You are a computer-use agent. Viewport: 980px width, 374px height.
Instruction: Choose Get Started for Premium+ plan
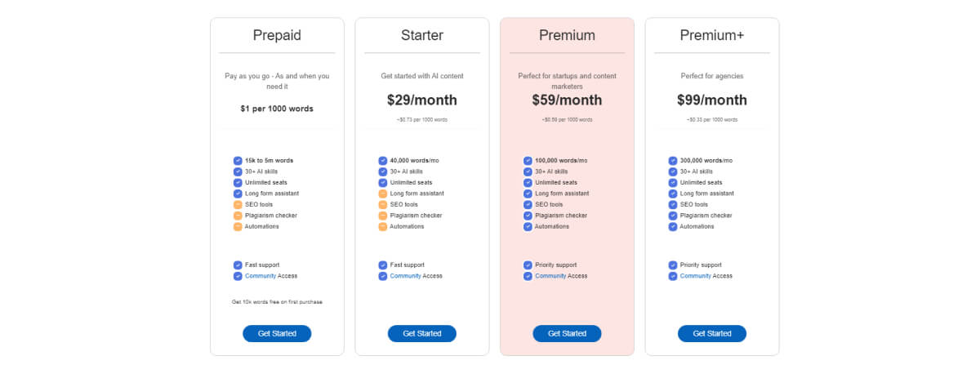[712, 333]
